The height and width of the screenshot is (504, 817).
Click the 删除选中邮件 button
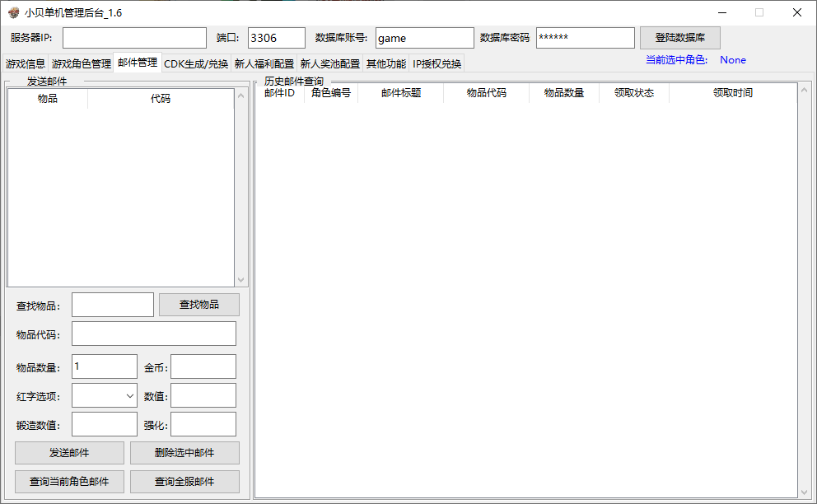[184, 453]
